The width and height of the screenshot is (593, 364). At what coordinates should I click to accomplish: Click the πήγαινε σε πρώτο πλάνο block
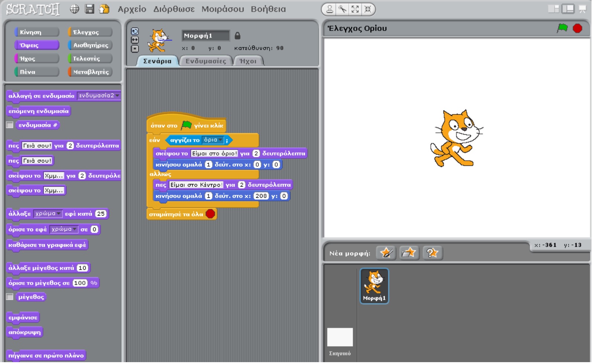click(46, 355)
